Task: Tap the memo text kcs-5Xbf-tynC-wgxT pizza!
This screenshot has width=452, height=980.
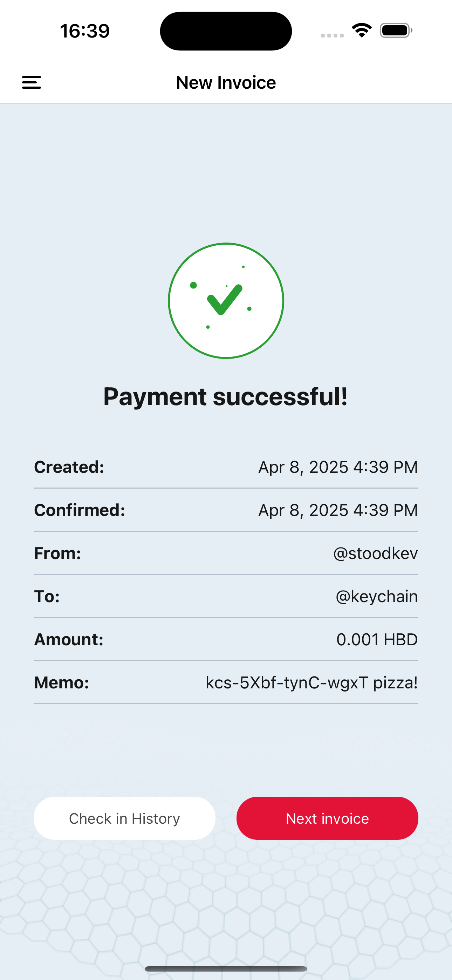Action: 311,682
